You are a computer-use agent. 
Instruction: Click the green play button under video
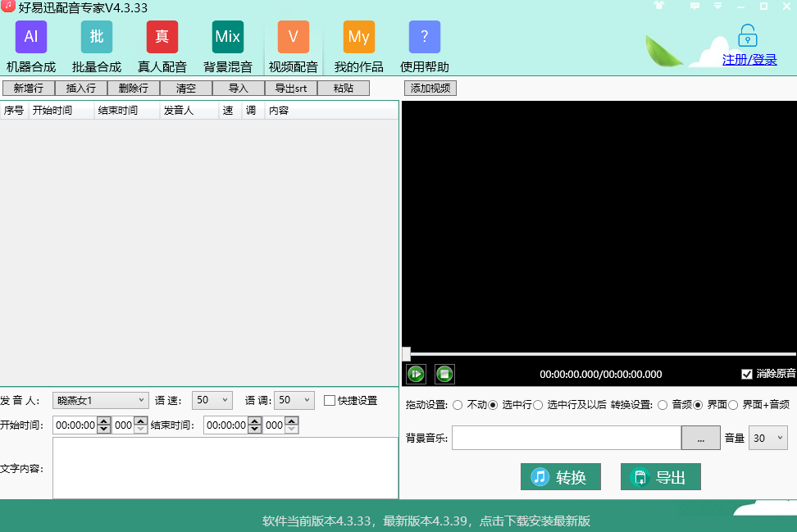click(x=416, y=375)
